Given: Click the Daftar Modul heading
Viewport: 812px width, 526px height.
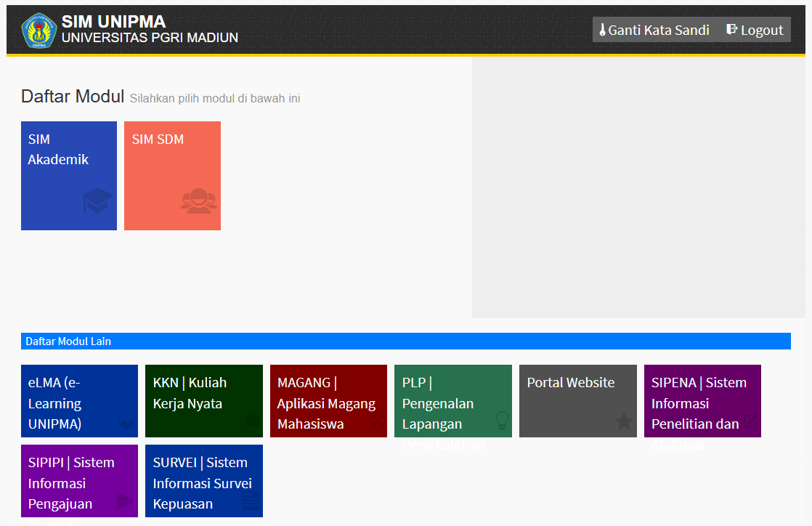Looking at the screenshot, I should (x=73, y=96).
